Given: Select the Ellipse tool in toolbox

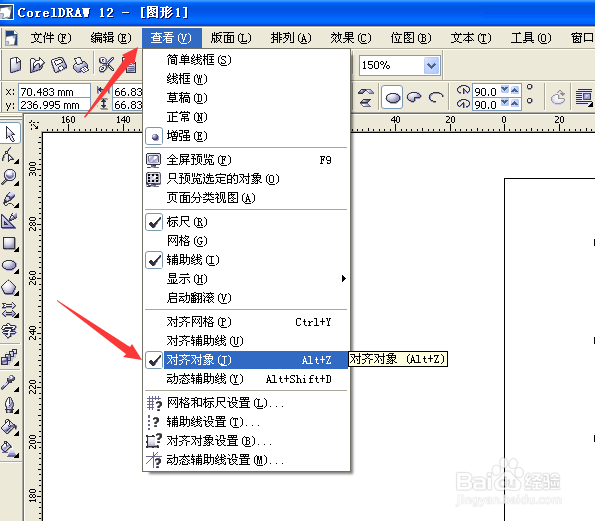Looking at the screenshot, I should point(9,266).
